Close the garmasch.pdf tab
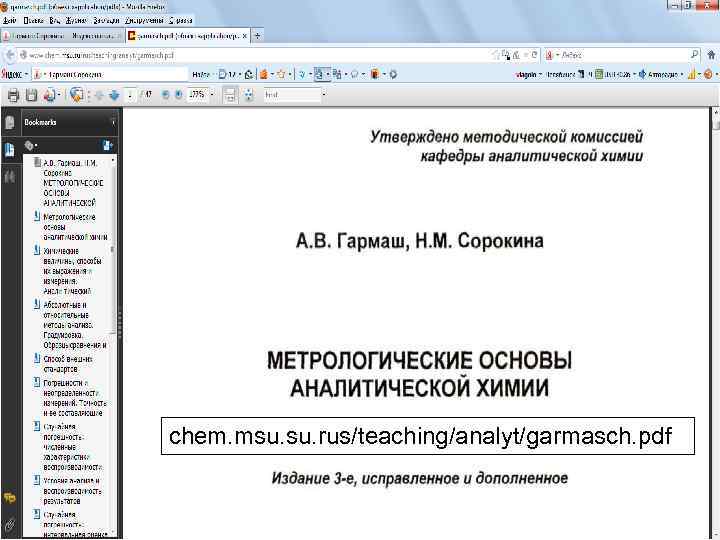The image size is (720, 540). pos(245,36)
